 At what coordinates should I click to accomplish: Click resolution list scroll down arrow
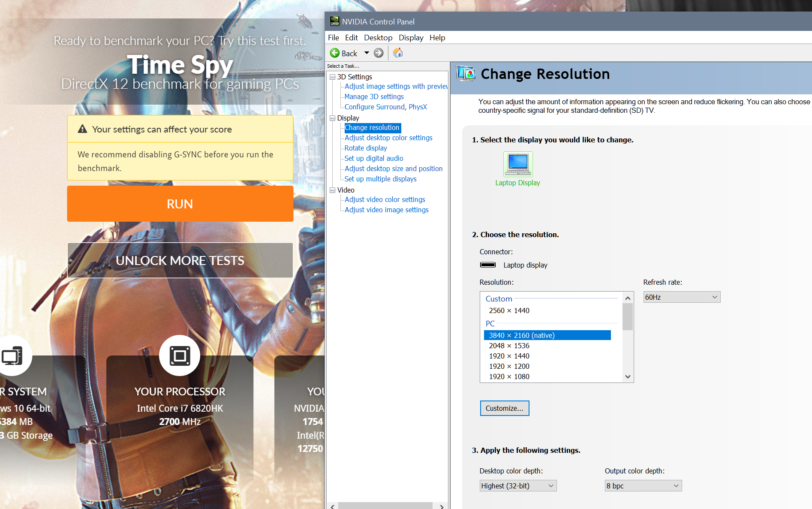click(628, 376)
